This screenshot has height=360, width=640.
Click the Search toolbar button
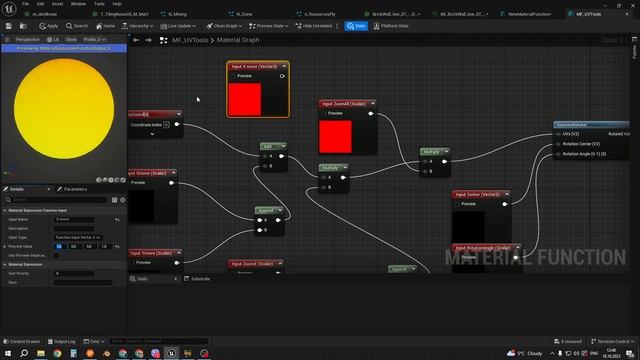click(77, 26)
